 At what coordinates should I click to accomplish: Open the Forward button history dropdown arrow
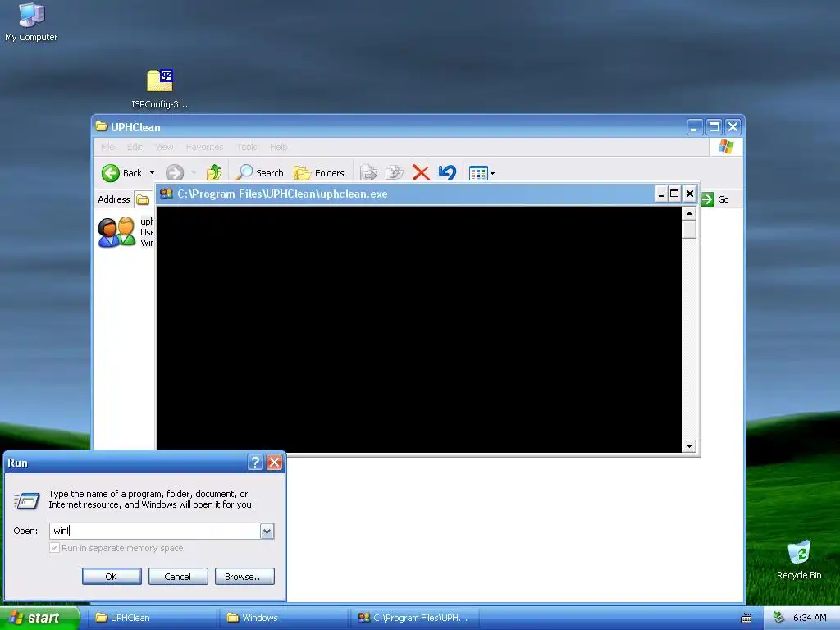tap(194, 172)
